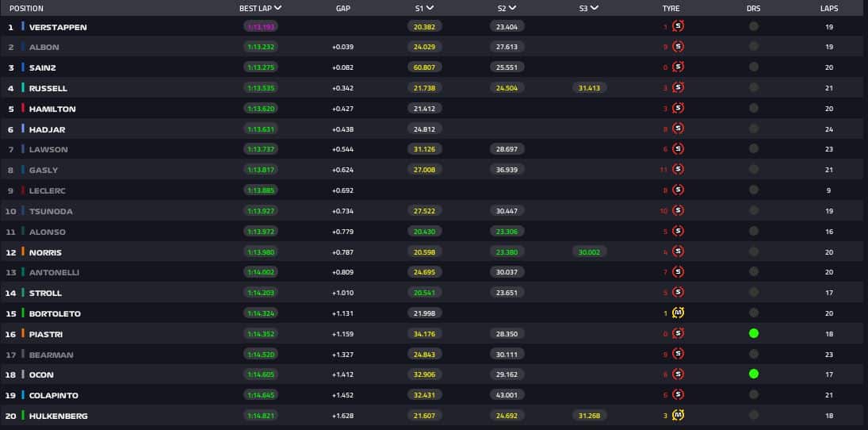Click Ocon's soft tyre icon
The image size is (868, 430).
pyautogui.click(x=678, y=374)
